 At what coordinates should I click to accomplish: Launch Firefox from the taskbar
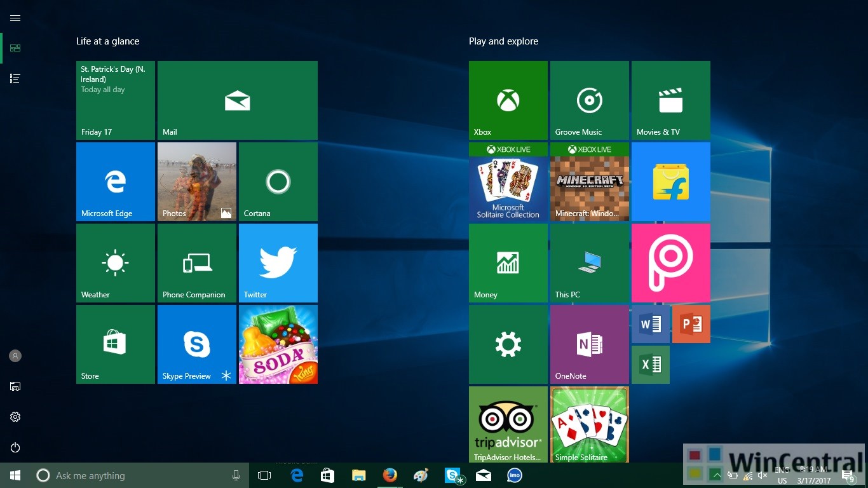390,475
